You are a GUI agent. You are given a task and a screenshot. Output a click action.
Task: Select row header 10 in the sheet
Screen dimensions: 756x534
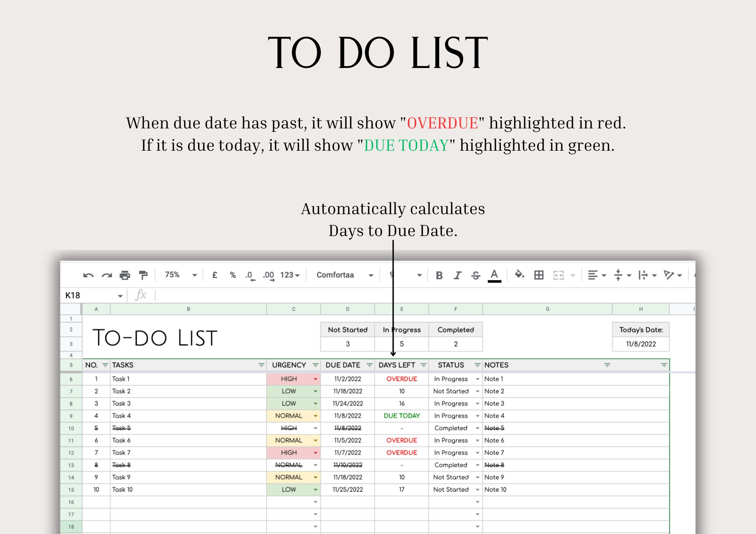(x=71, y=428)
